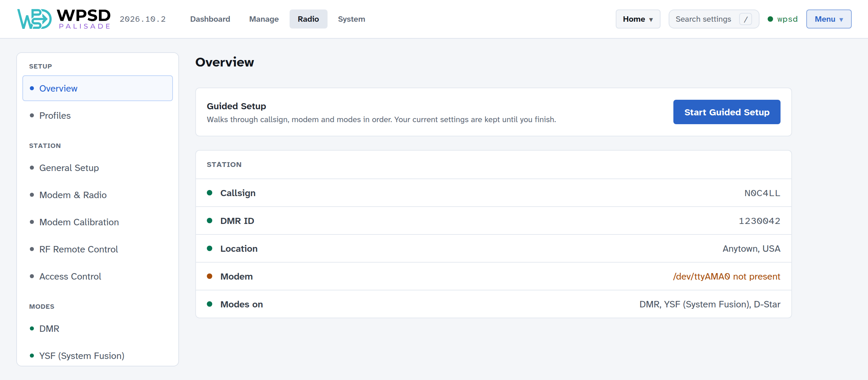The image size is (868, 380).
Task: Click the wpsd hostname status indicator
Action: coord(783,19)
